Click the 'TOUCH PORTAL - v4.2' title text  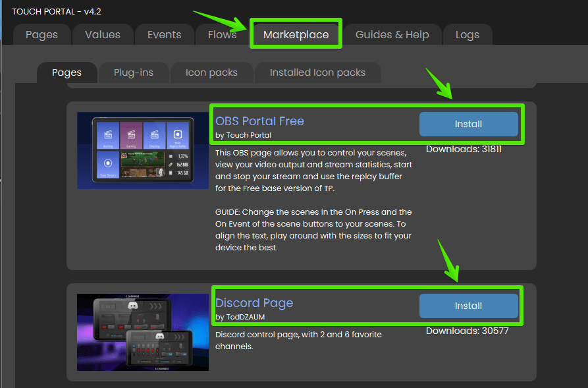tap(57, 12)
